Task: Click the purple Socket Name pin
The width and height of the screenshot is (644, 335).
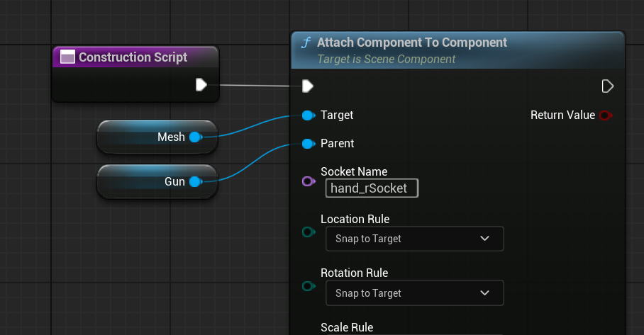Action: point(309,181)
